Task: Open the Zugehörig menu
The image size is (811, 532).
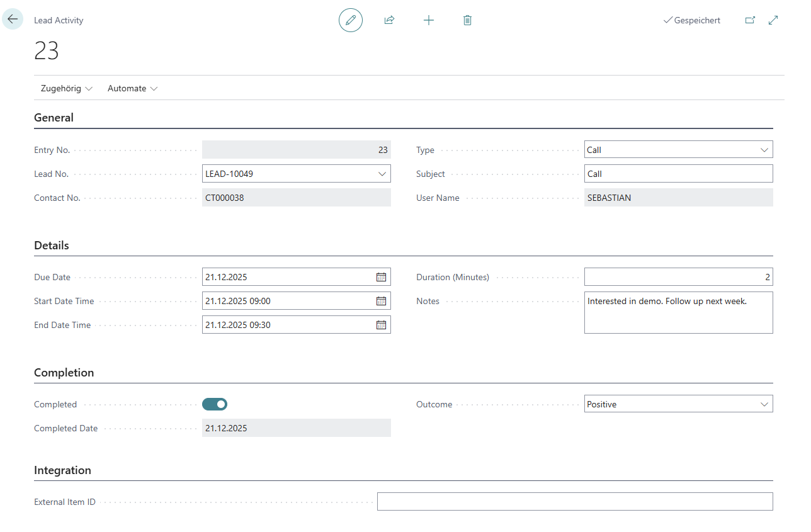Action: tap(66, 89)
